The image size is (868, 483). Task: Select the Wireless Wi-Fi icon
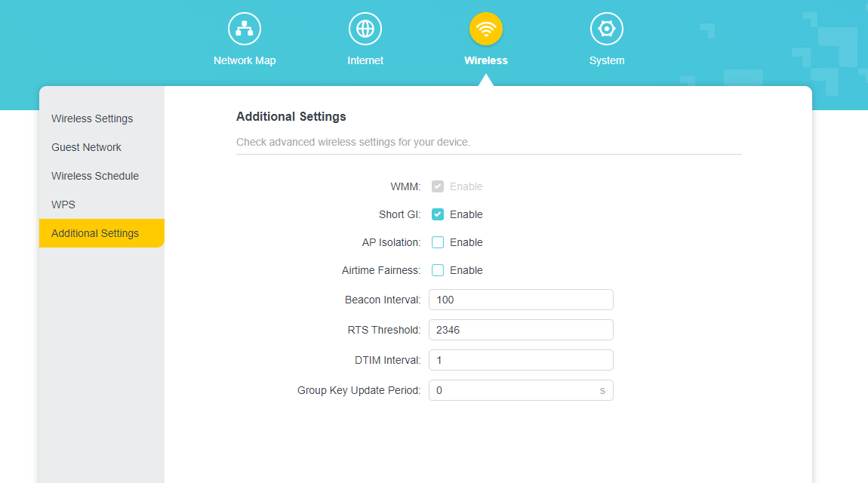click(486, 29)
